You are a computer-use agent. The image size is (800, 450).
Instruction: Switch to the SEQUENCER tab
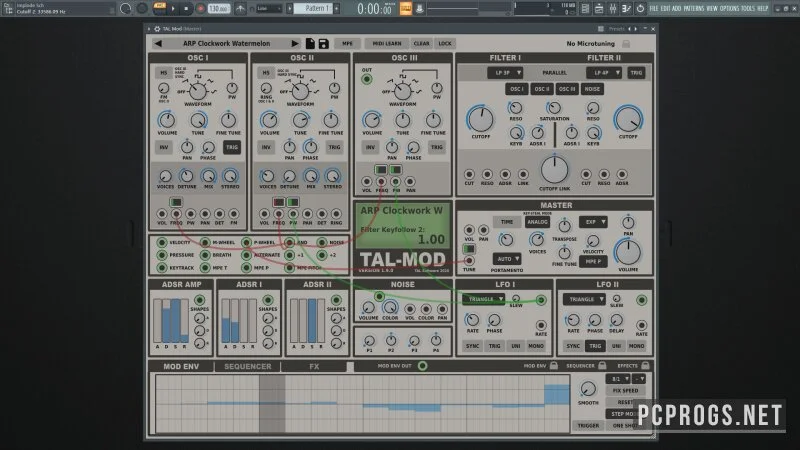tap(247, 366)
